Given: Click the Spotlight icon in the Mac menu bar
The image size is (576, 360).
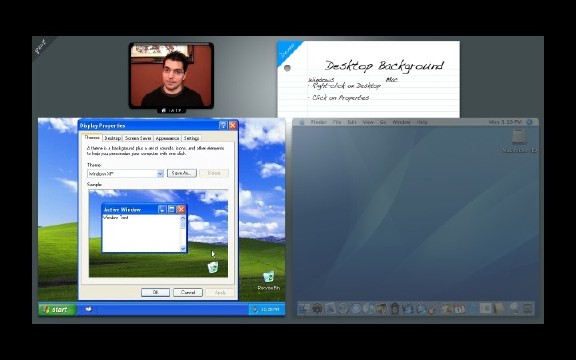Looking at the screenshot, I should (x=529, y=122).
